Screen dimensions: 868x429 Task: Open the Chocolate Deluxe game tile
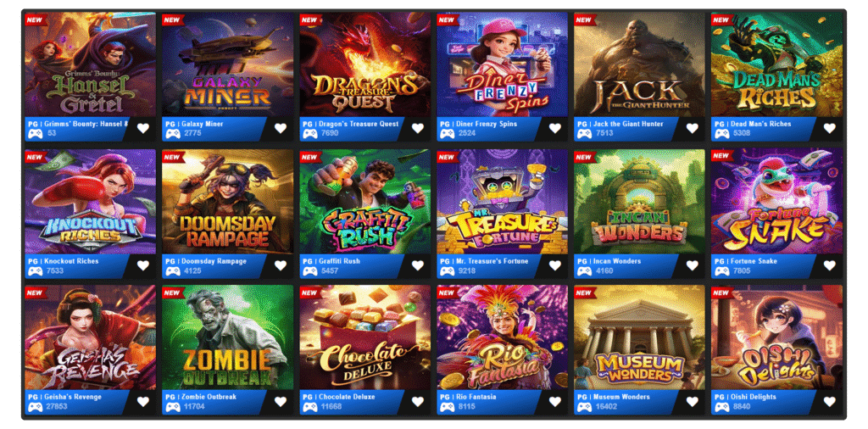[x=364, y=337]
